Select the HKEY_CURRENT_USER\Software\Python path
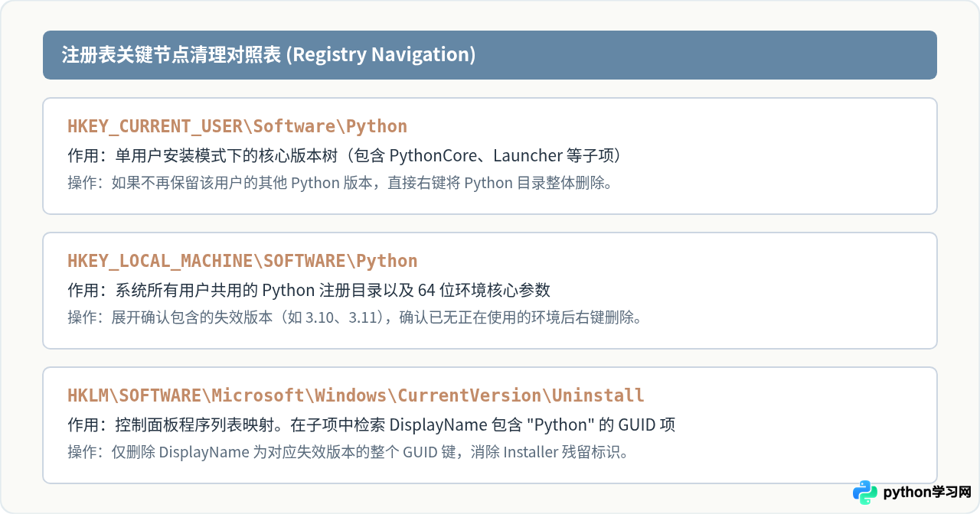The height and width of the screenshot is (514, 980). coord(237,126)
